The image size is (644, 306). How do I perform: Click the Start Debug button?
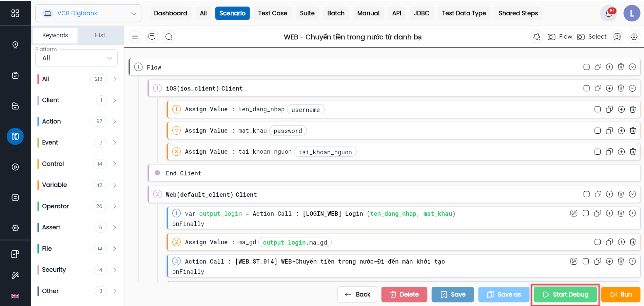click(x=565, y=294)
